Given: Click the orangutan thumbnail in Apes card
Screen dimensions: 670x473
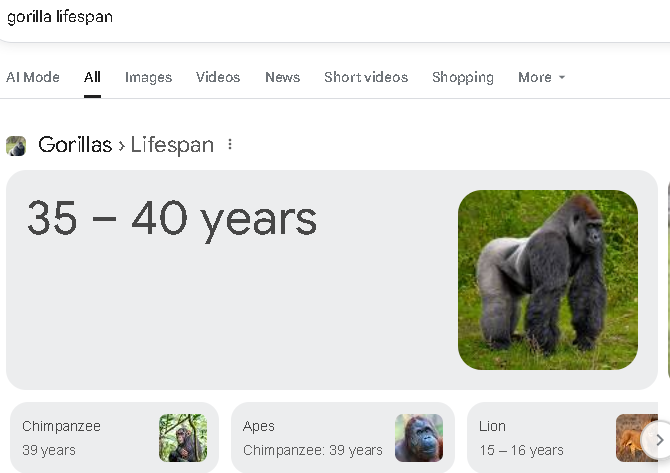Looking at the screenshot, I should [419, 438].
